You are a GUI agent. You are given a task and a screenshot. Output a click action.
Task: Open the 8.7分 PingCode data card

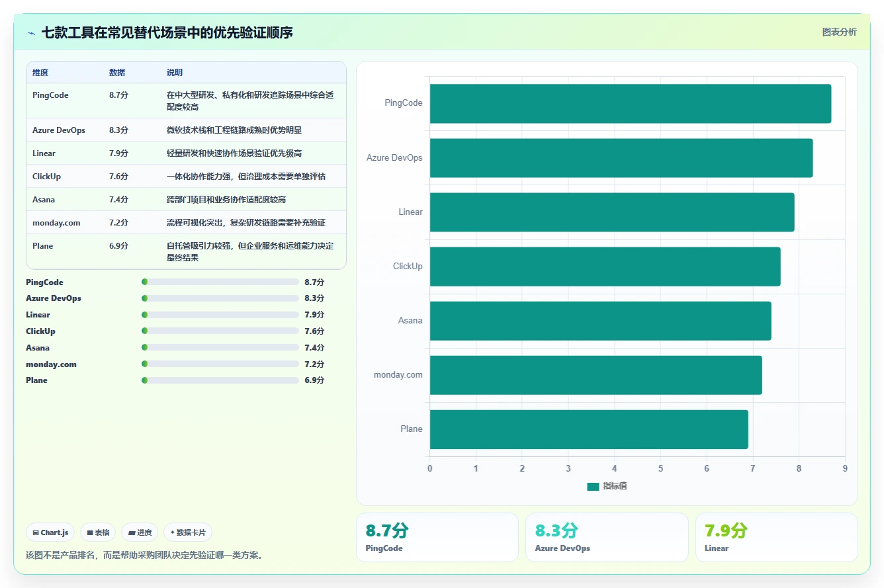pos(437,538)
